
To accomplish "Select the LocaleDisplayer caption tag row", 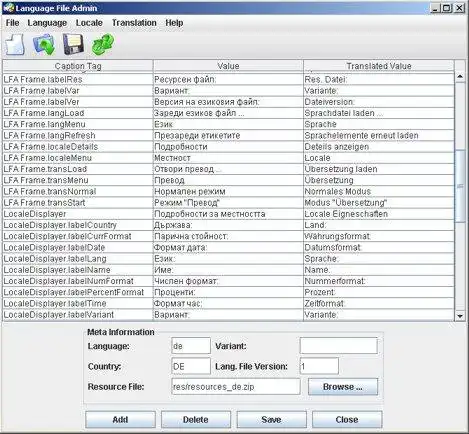I will click(x=228, y=214).
